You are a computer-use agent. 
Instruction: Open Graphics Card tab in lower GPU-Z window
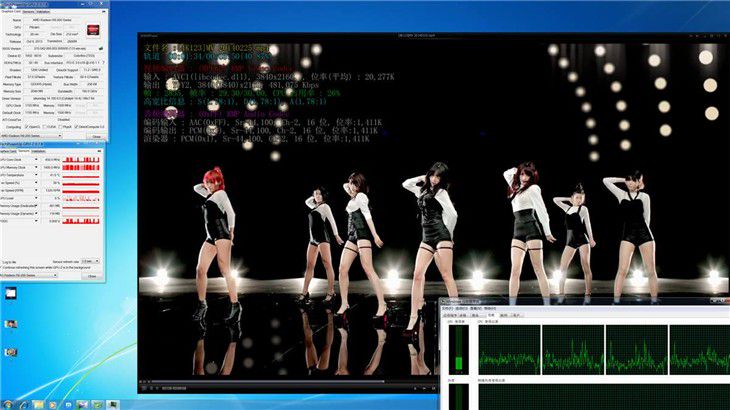[x=8, y=151]
